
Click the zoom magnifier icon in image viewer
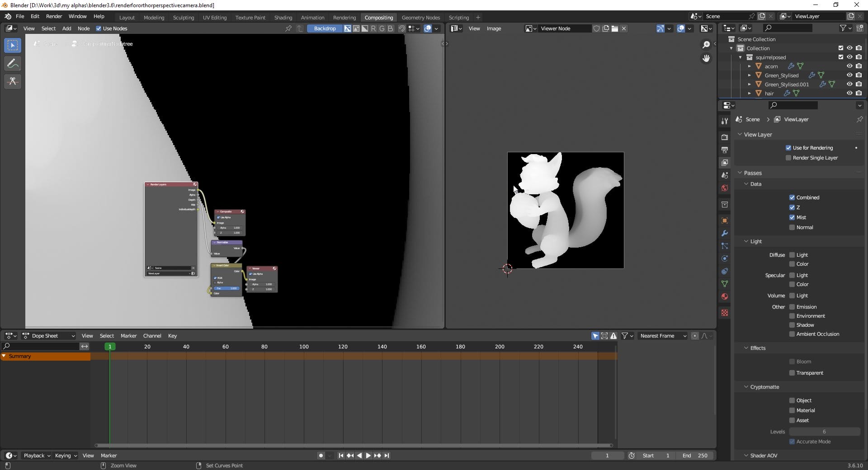706,45
